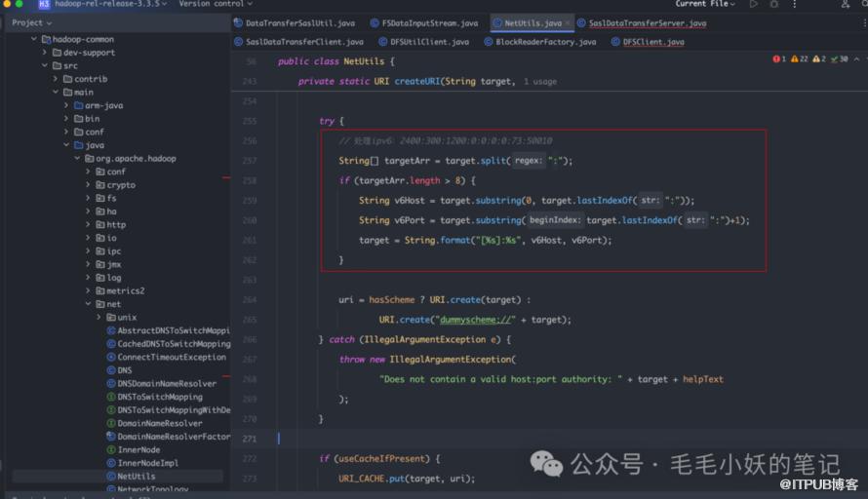
Task: Switch to the SaslDataTransferServer.java tab
Action: point(647,22)
